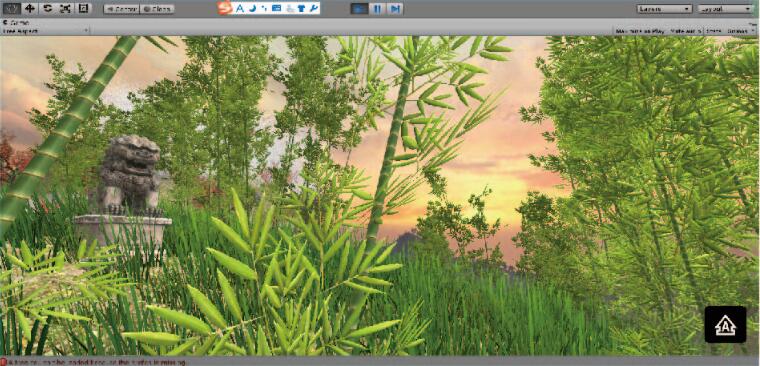This screenshot has height=366, width=760.
Task: Toggle Global/Local handle orientation button
Action: pyautogui.click(x=157, y=9)
